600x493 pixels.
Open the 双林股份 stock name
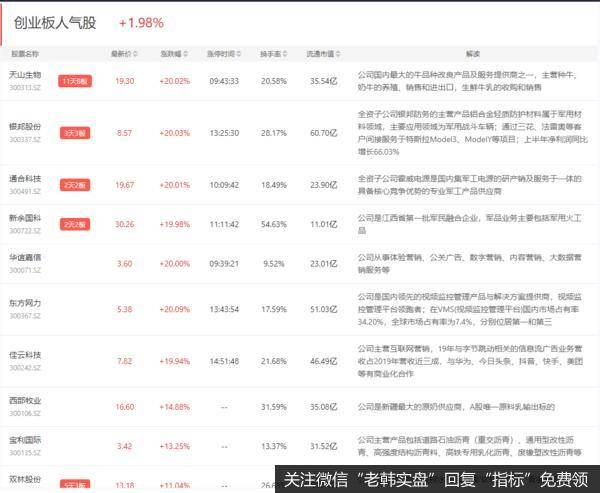point(25,479)
